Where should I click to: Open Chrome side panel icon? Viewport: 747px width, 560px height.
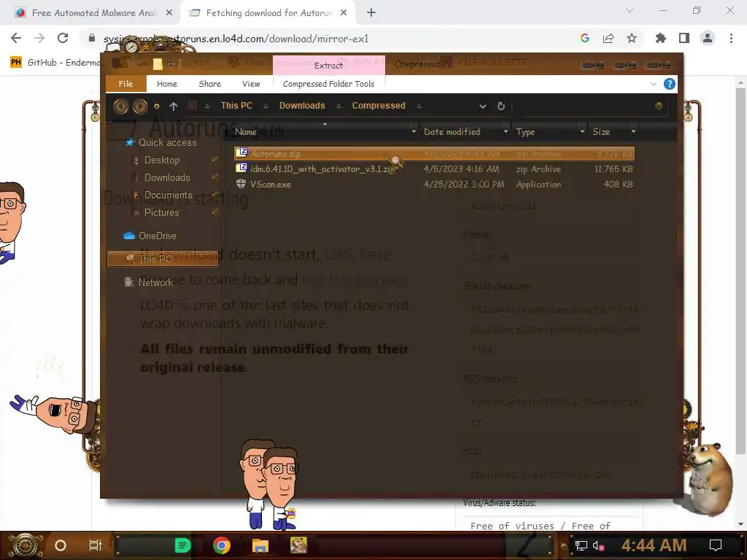tap(684, 38)
